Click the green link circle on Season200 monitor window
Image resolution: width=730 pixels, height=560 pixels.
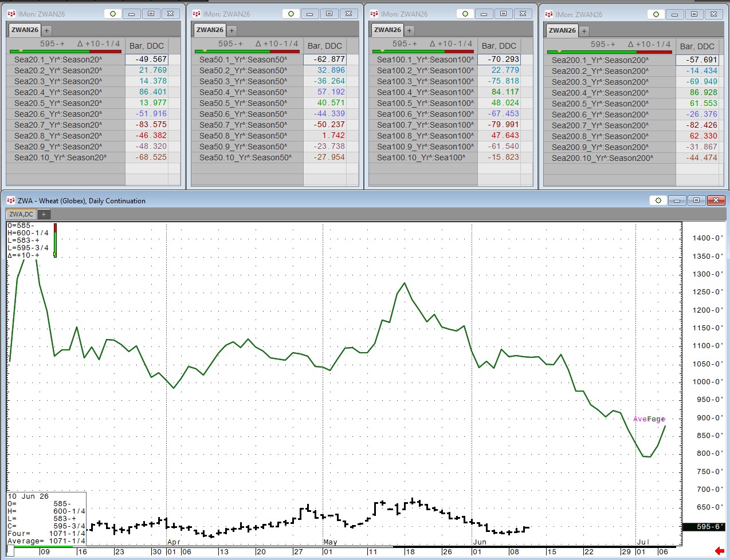coord(656,14)
